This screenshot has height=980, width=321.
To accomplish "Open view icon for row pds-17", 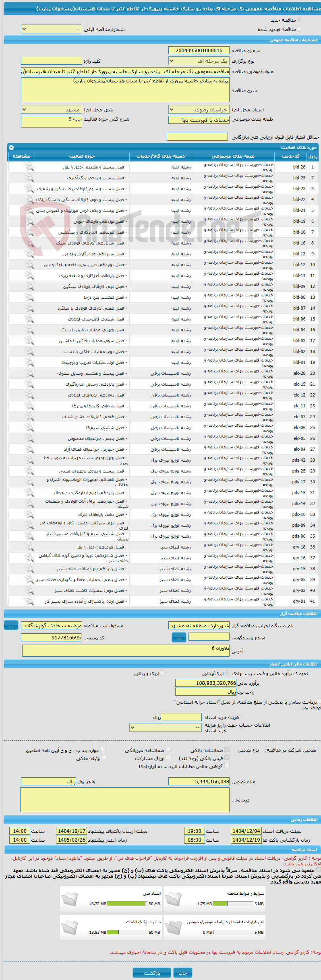I will (x=29, y=482).
